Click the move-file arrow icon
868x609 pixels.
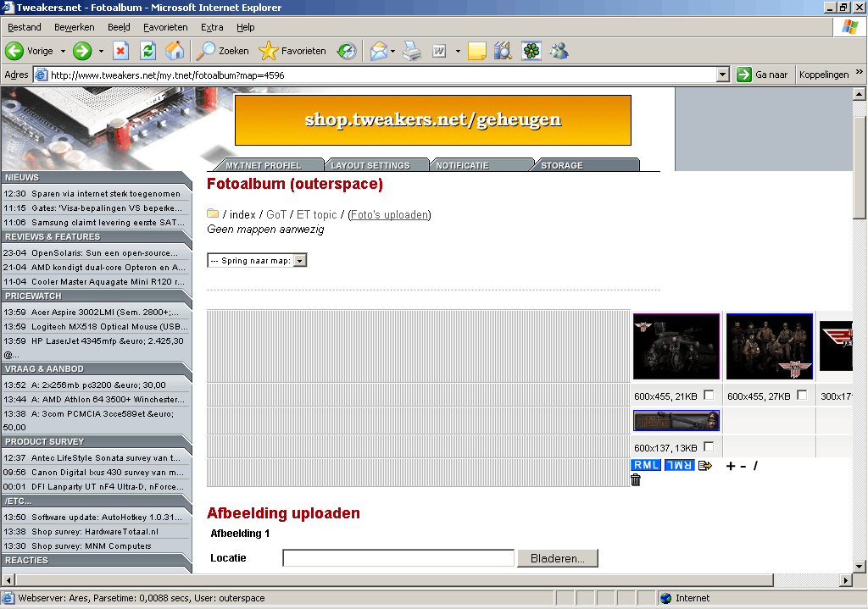tap(704, 466)
